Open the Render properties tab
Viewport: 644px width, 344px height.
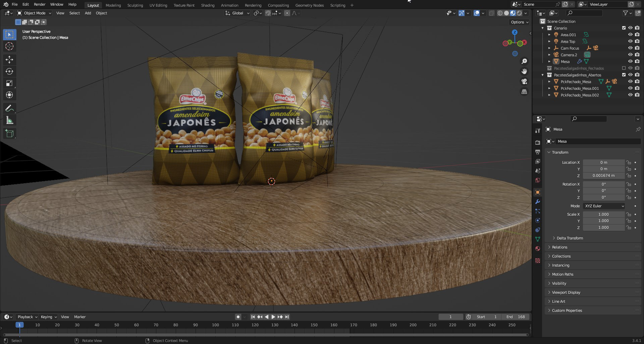(x=538, y=143)
